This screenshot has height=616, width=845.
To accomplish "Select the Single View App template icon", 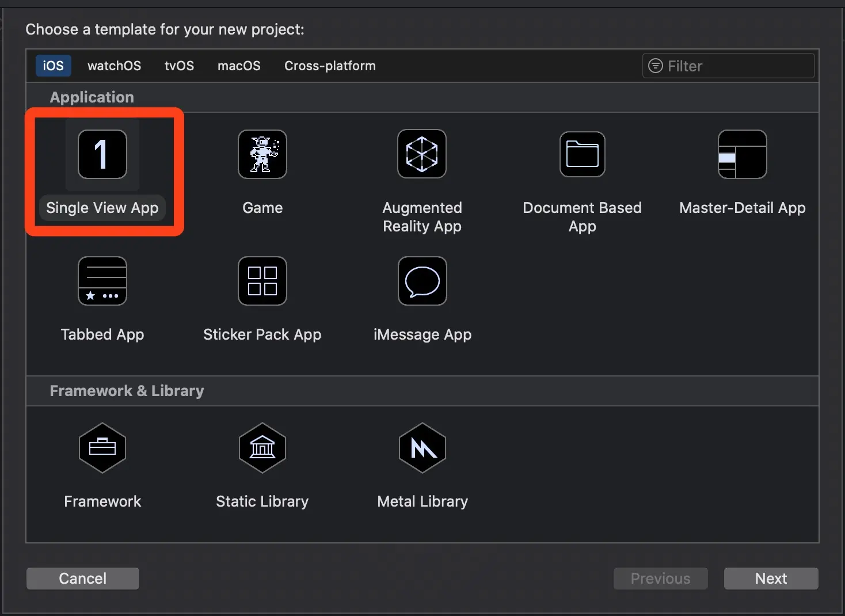I will pyautogui.click(x=102, y=154).
